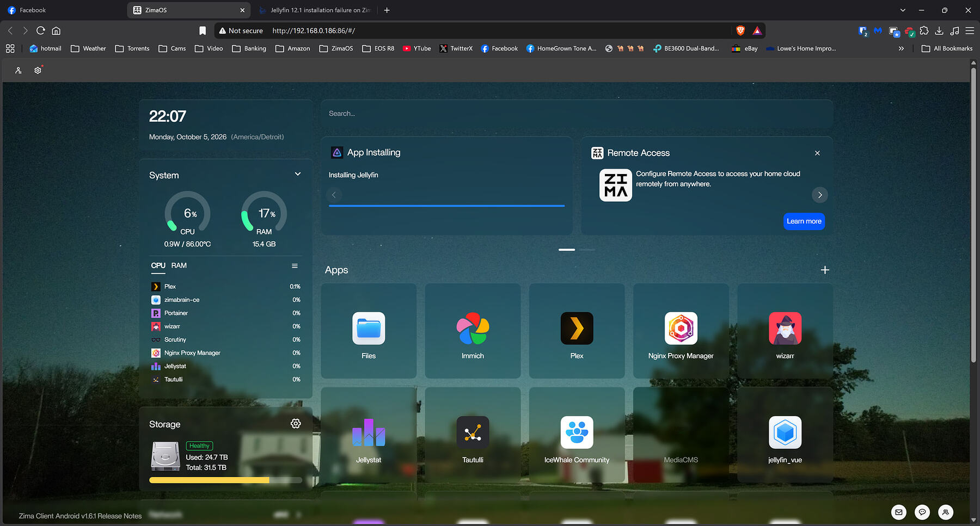The width and height of the screenshot is (980, 526).
Task: Open the IceWhale Community app
Action: pos(577,435)
